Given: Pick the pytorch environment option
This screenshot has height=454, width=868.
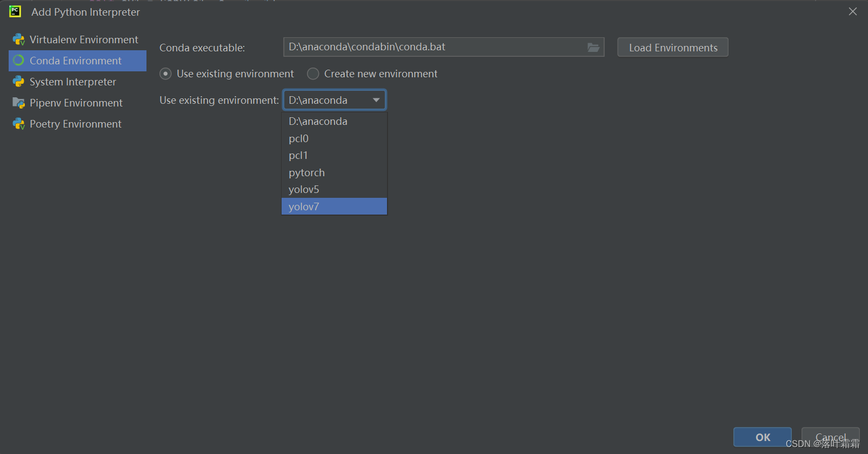Looking at the screenshot, I should [335, 172].
